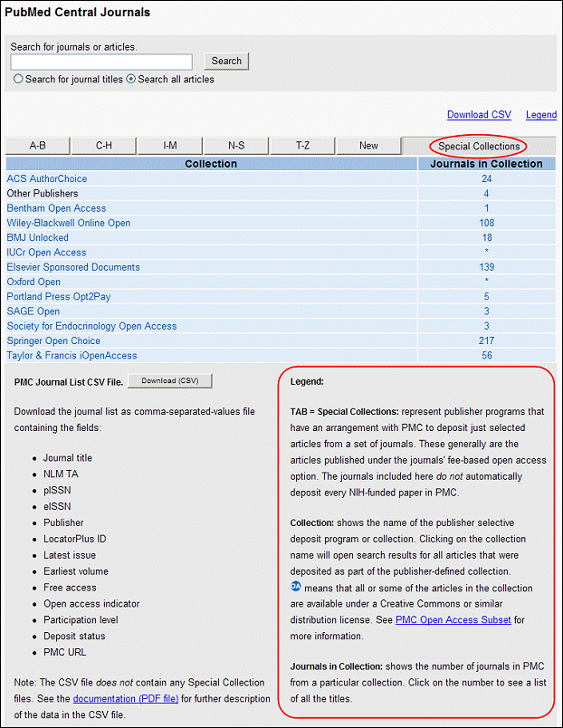Click 'Other Publishers' row text
Image resolution: width=563 pixels, height=728 pixels.
pos(43,194)
